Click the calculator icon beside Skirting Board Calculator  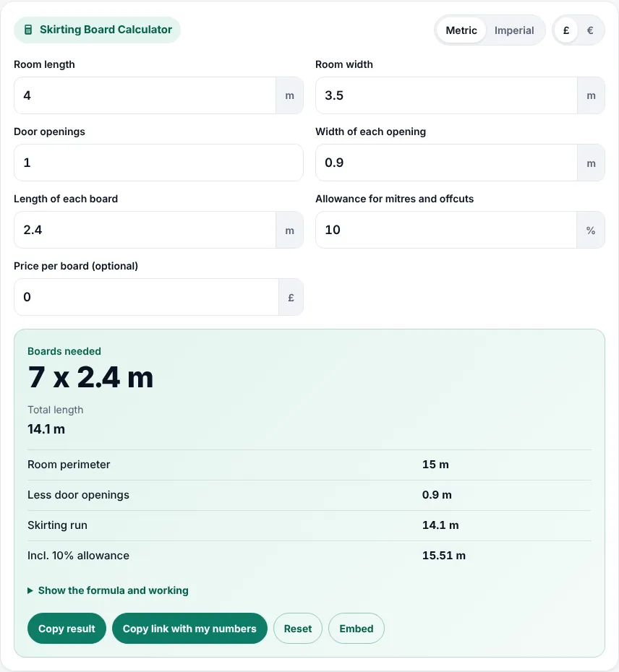[28, 30]
